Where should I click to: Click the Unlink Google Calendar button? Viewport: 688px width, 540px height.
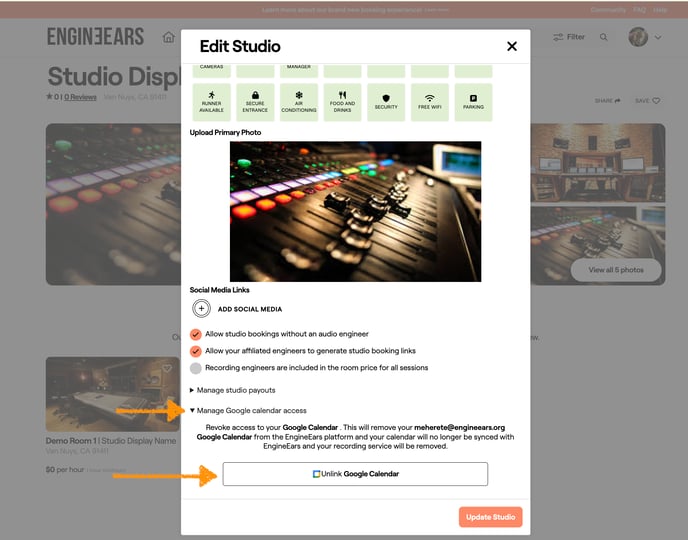[x=355, y=474]
